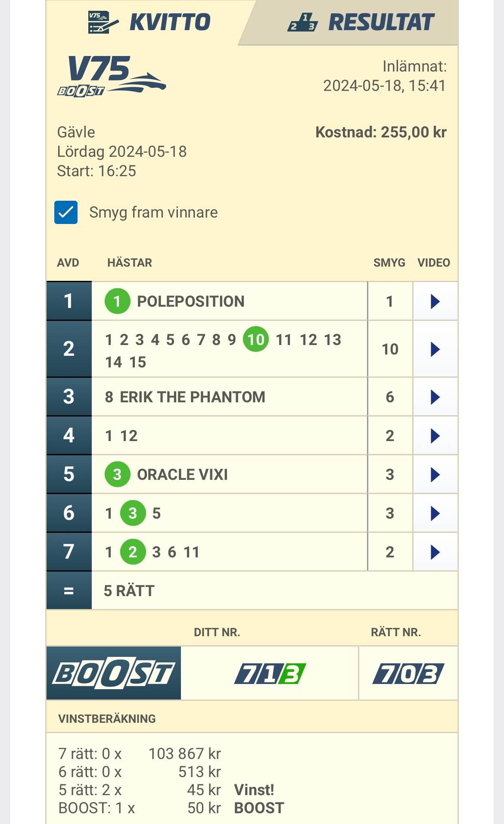The image size is (504, 824).
Task: Click the green number 2 in race 7
Action: [x=133, y=552]
